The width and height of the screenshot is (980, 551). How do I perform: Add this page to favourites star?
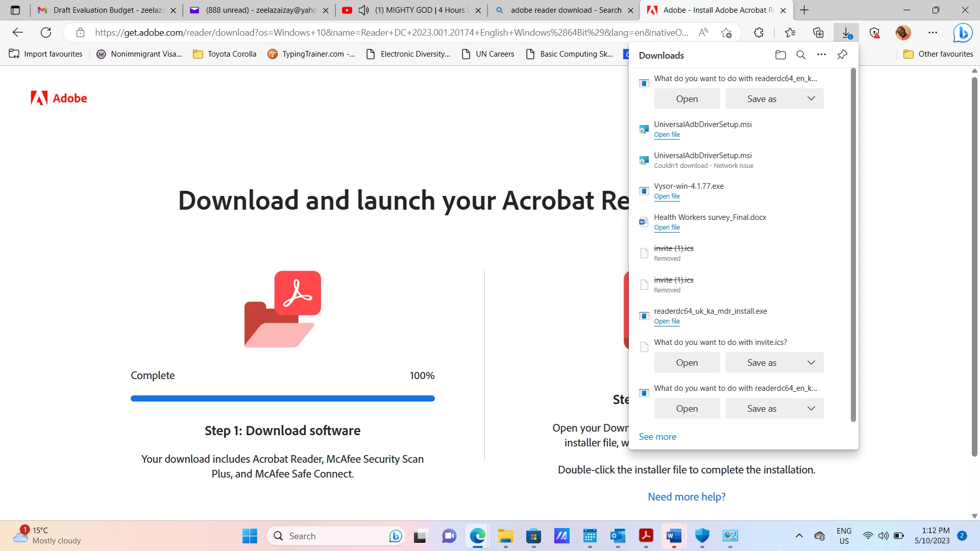(726, 33)
